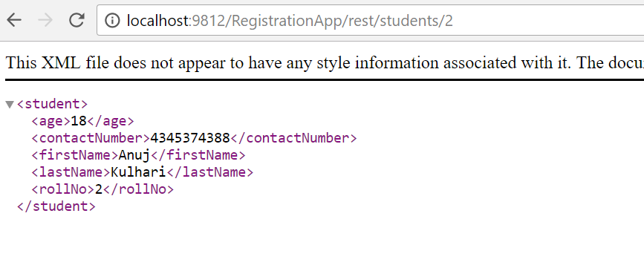Click the firstName value Anuj
Screen dimensions: 644x268
(134, 156)
